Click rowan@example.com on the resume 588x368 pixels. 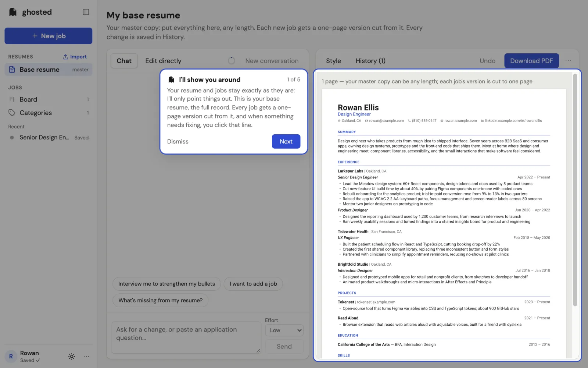coord(386,121)
